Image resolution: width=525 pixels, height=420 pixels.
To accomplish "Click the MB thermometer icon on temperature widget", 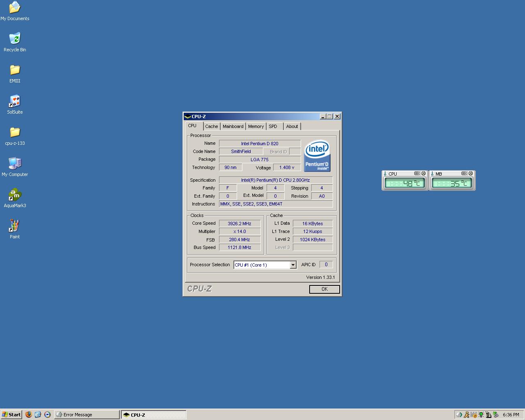I will pos(432,174).
